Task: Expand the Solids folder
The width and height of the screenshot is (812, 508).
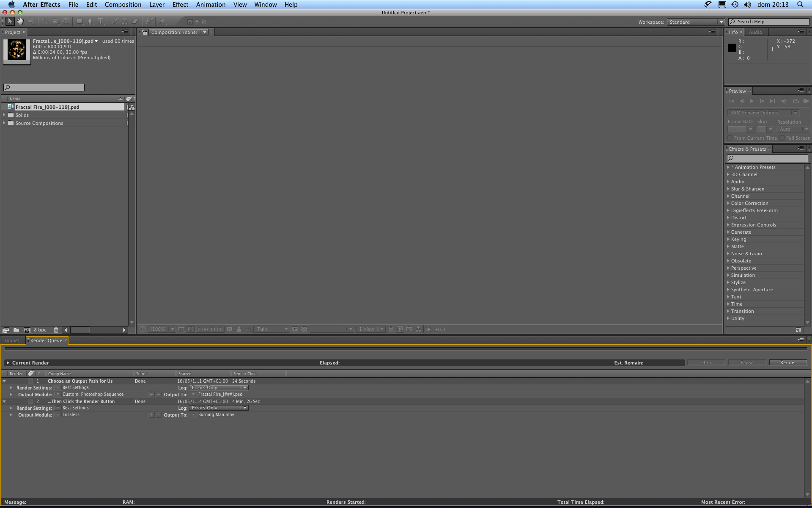Action: click(x=4, y=115)
